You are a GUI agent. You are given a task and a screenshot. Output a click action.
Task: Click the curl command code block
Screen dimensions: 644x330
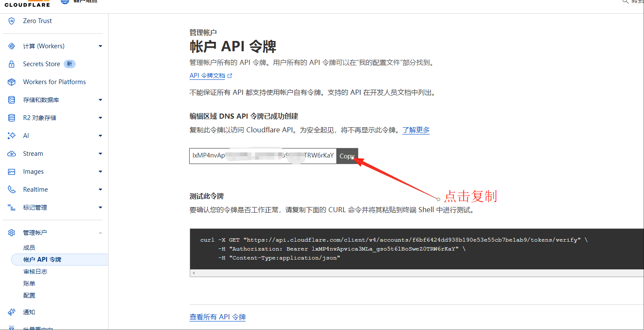[x=417, y=249]
